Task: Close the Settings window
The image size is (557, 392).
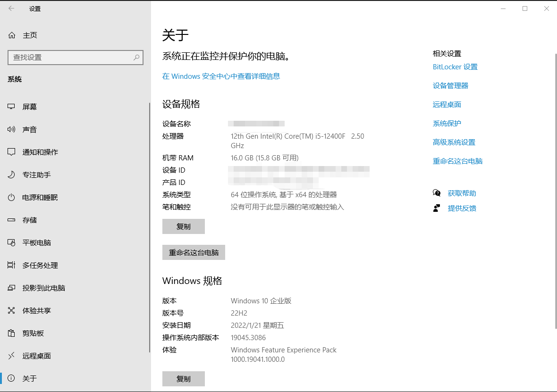Action: click(546, 8)
